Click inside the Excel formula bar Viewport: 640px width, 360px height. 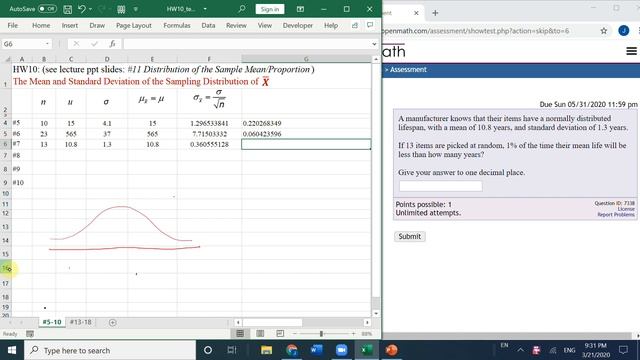[246, 44]
